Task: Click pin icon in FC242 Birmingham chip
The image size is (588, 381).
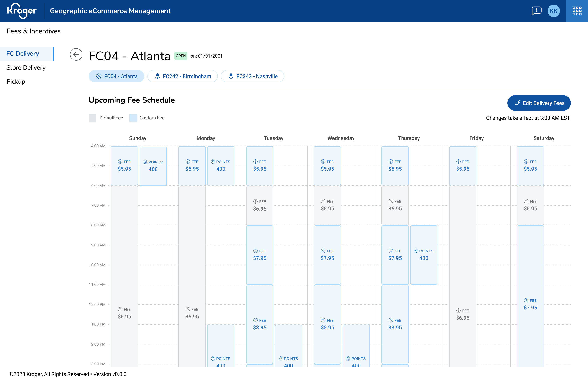Action: tap(157, 76)
